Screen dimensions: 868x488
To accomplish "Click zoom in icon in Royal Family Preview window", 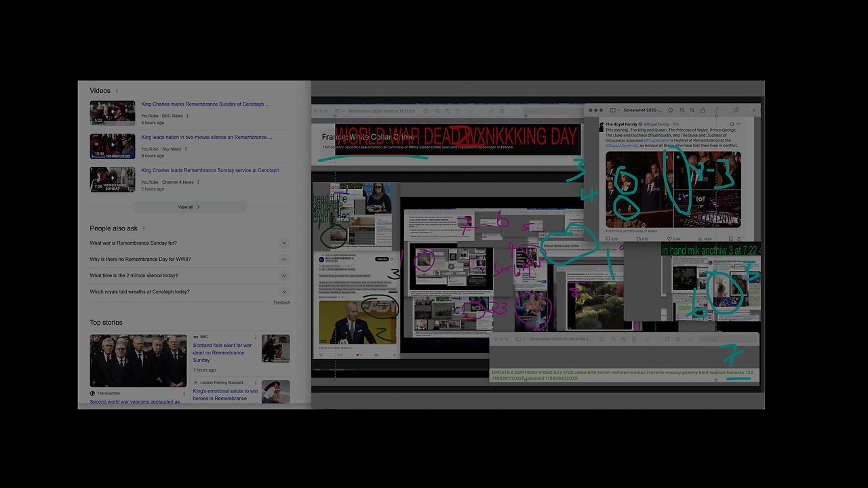I will pyautogui.click(x=692, y=110).
